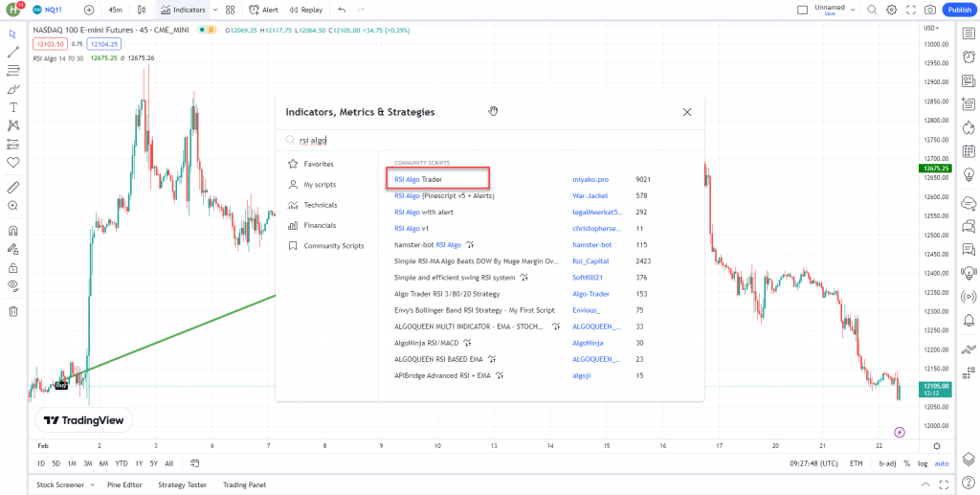Click the Publish button
Viewport: 980px width, 495px height.
point(959,10)
